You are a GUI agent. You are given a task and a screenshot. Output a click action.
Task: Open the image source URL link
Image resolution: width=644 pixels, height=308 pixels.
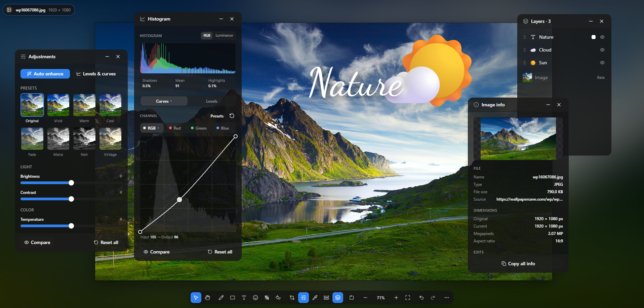click(529, 199)
